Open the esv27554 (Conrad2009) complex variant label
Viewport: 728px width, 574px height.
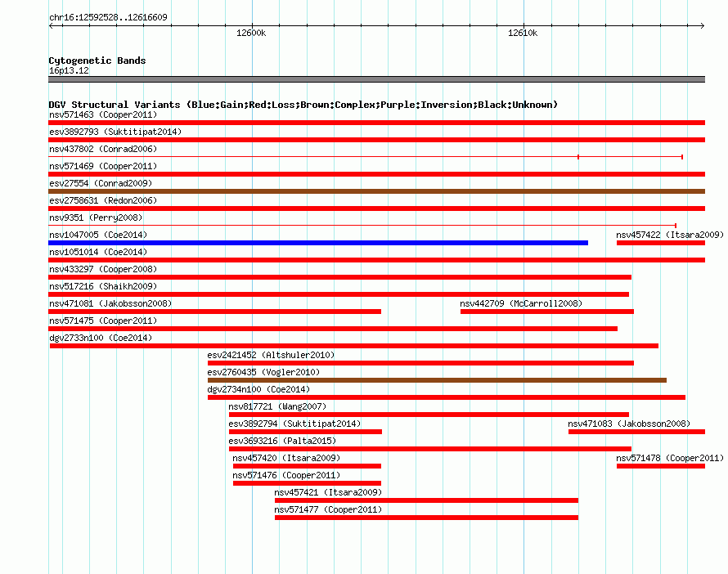coord(101,183)
